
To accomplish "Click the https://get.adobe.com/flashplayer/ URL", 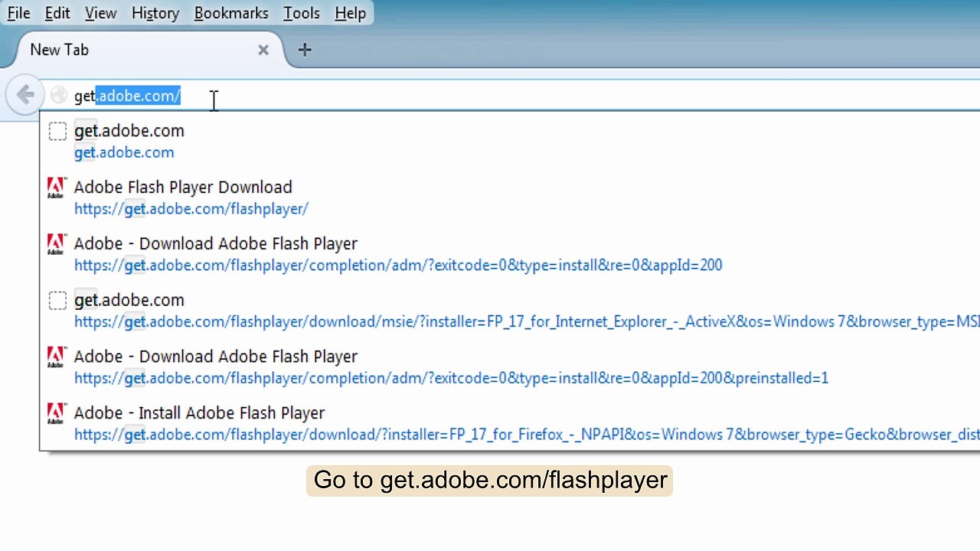I will click(191, 209).
